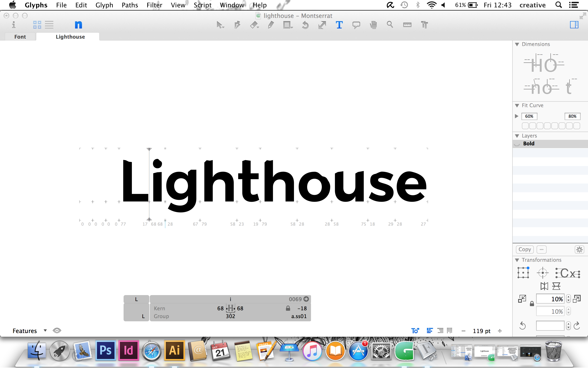Select the Zoom magnifier tool
The image size is (588, 368).
point(390,25)
